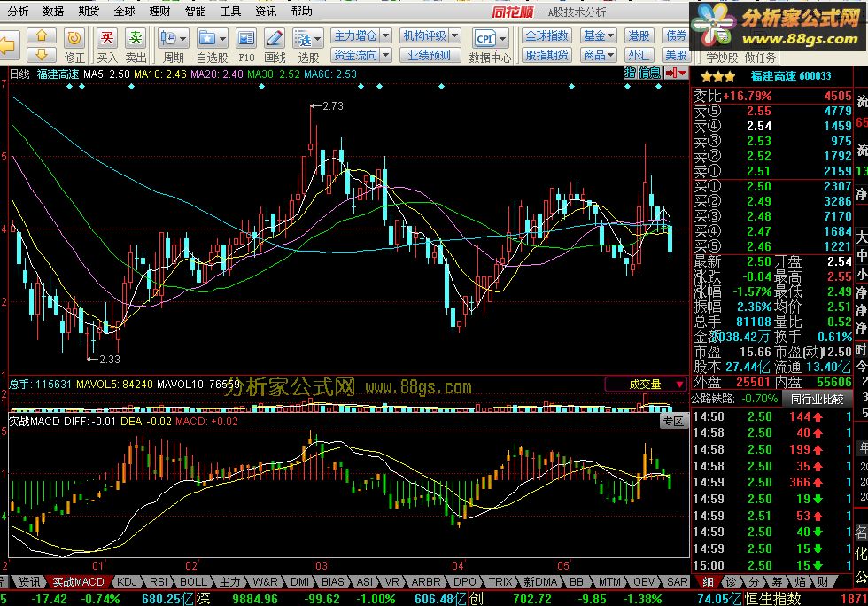Switch to the SAR indicator tab
Image resolution: width=868 pixels, height=606 pixels.
678,581
